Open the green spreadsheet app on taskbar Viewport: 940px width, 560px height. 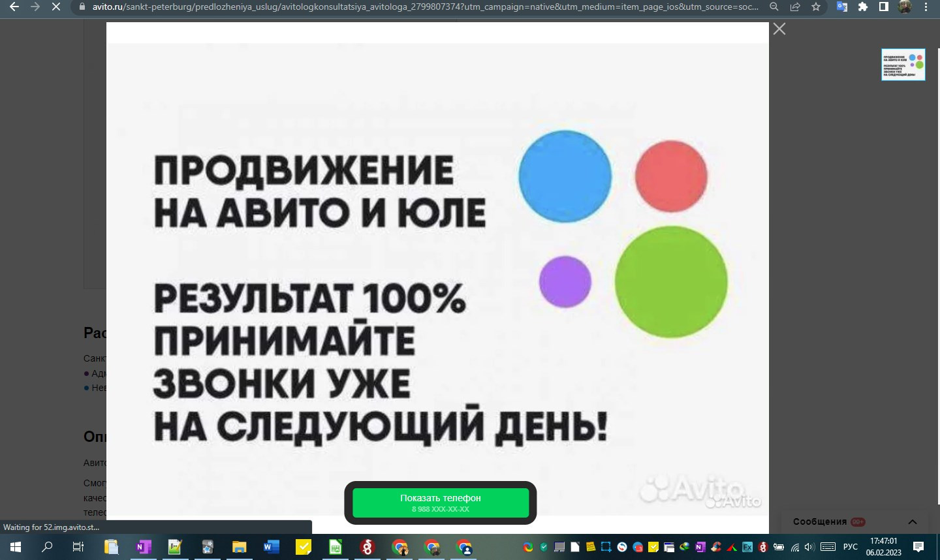coord(335,547)
